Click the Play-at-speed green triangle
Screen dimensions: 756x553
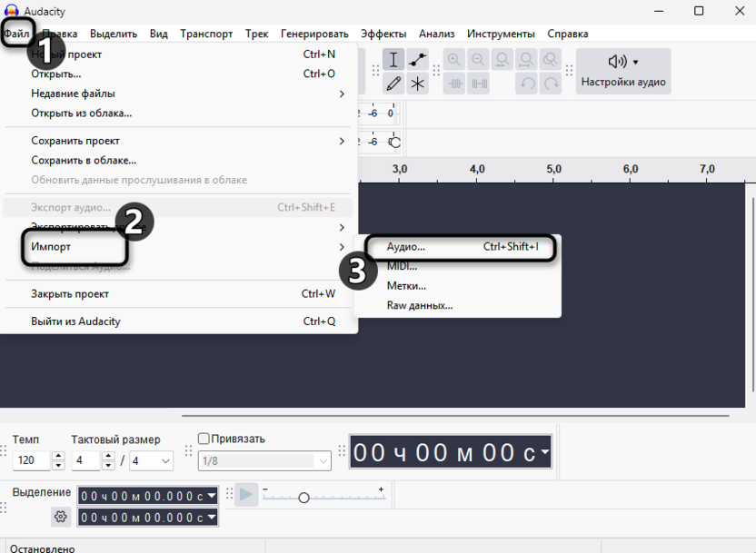pyautogui.click(x=246, y=495)
